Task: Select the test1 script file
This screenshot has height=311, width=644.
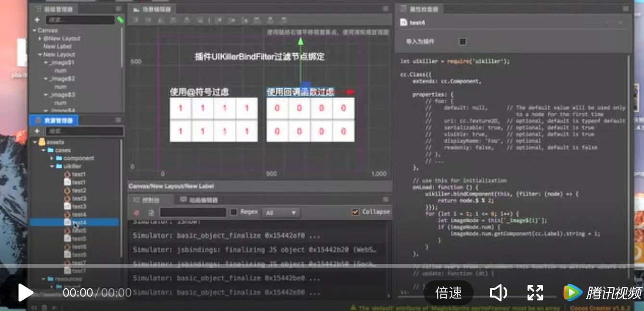Action: coord(75,182)
